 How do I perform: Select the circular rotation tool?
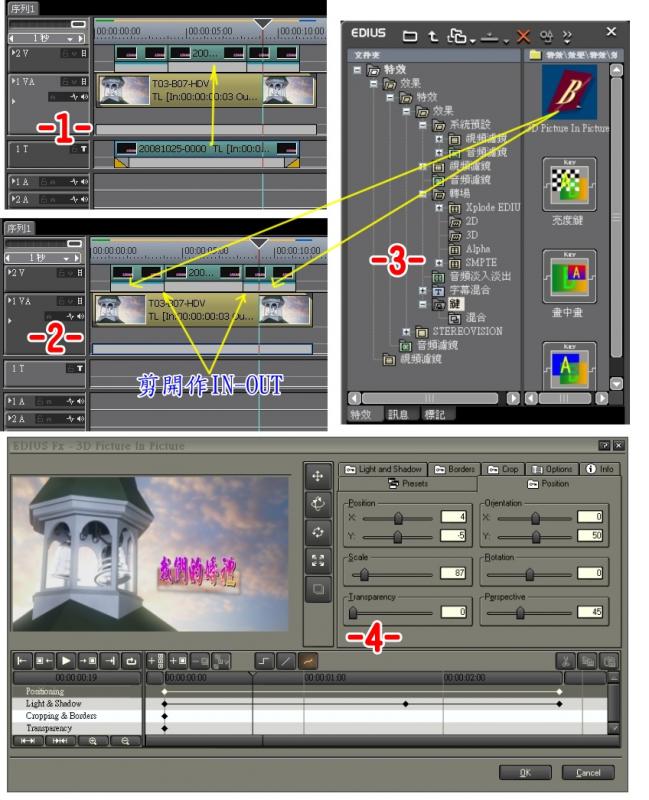(x=317, y=532)
